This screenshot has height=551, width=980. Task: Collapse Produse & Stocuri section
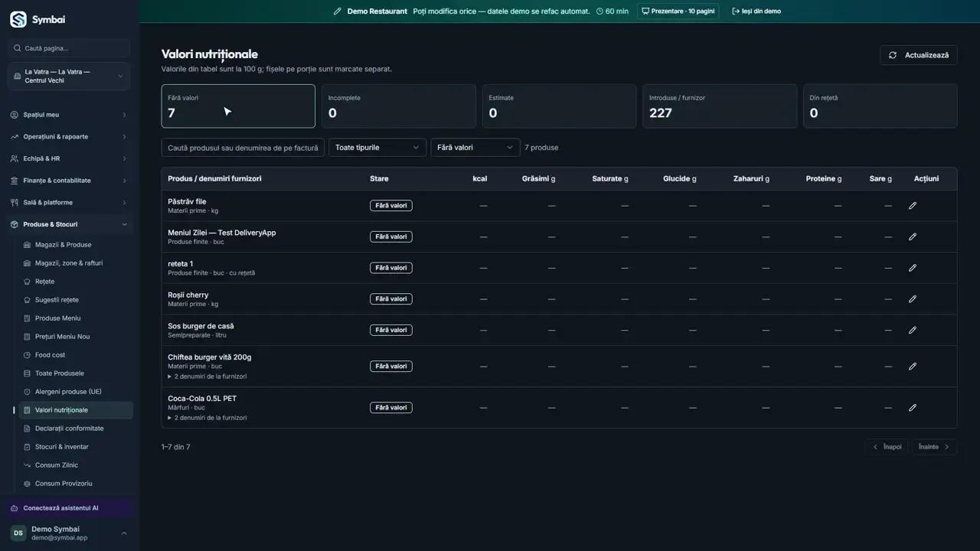point(69,225)
